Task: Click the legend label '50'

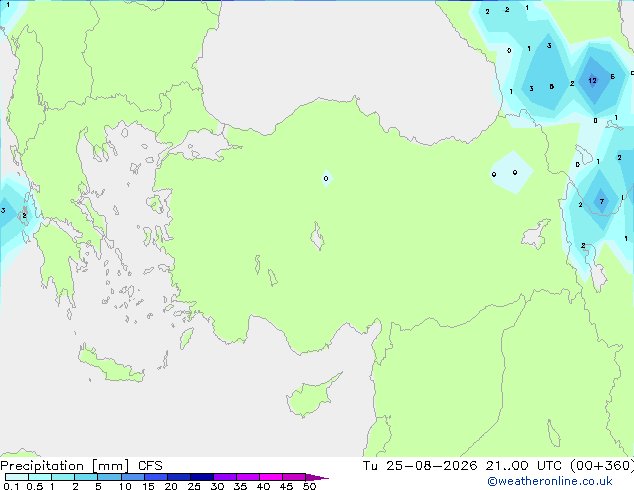Action: click(x=309, y=486)
